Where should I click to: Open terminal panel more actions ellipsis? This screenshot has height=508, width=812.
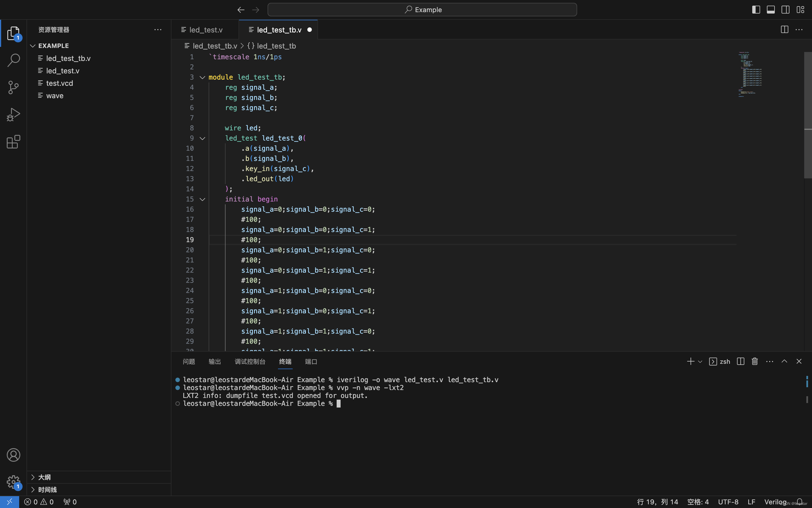click(x=770, y=362)
